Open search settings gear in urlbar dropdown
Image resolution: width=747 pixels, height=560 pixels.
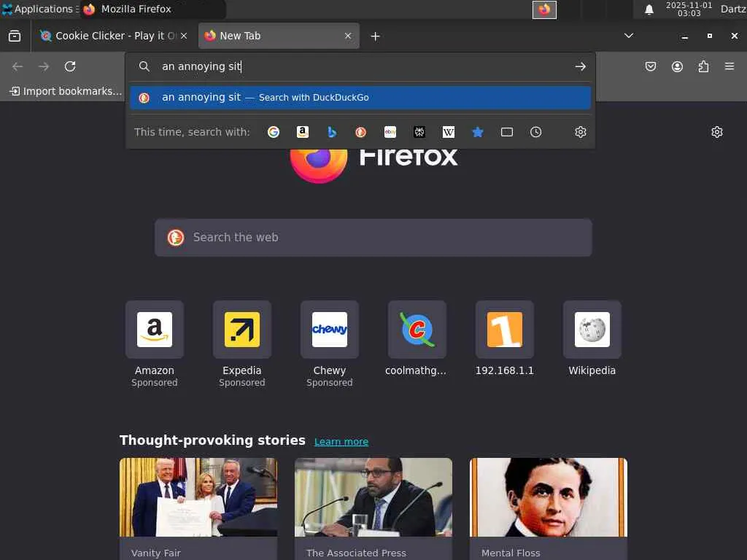click(580, 132)
